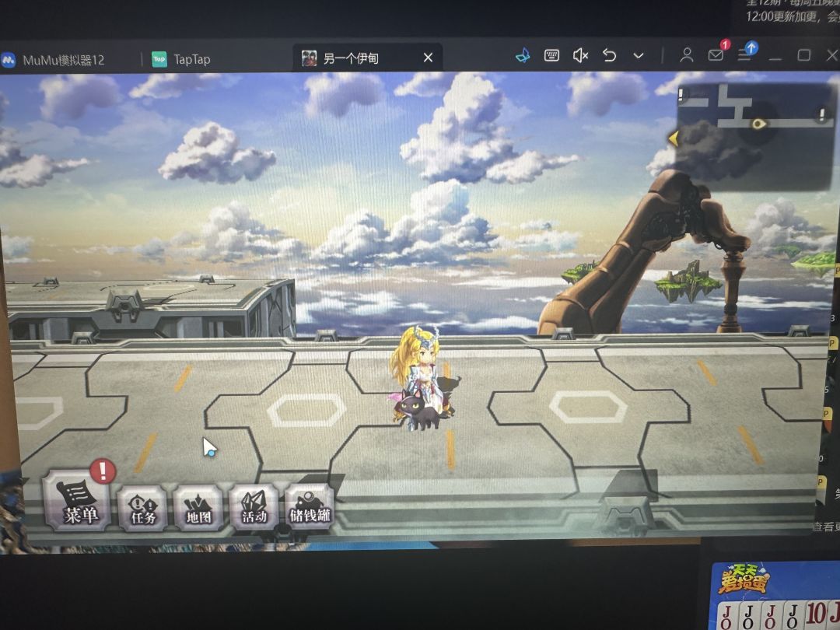Open the 菜单 menu button
The height and width of the screenshot is (630, 840).
(76, 501)
